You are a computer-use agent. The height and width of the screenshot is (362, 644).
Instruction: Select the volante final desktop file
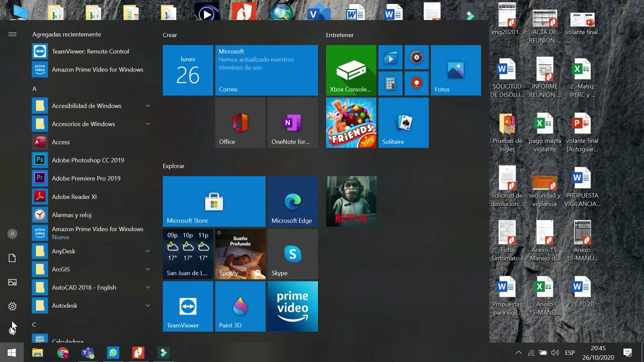[582, 24]
